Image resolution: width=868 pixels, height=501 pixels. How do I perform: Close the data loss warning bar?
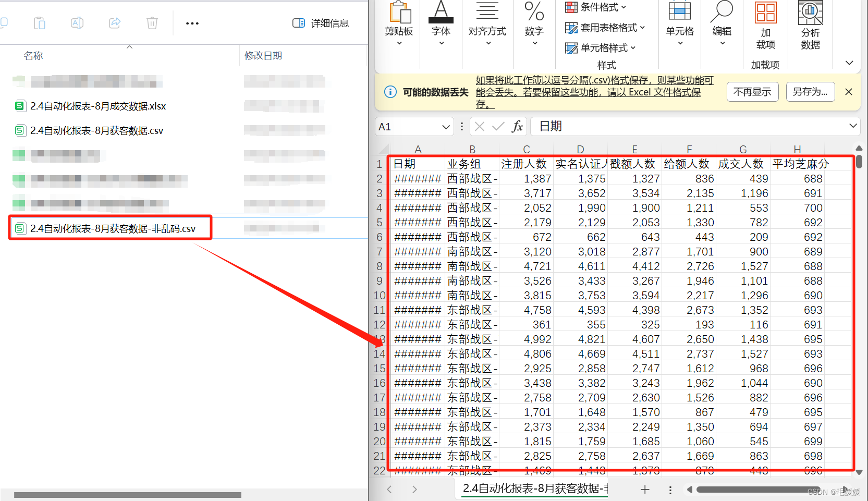[849, 92]
